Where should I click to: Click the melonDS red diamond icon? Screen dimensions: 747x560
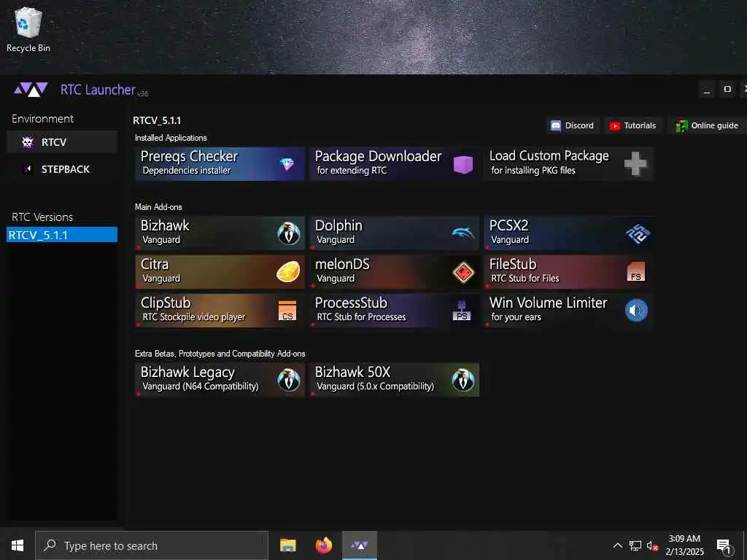pyautogui.click(x=463, y=273)
